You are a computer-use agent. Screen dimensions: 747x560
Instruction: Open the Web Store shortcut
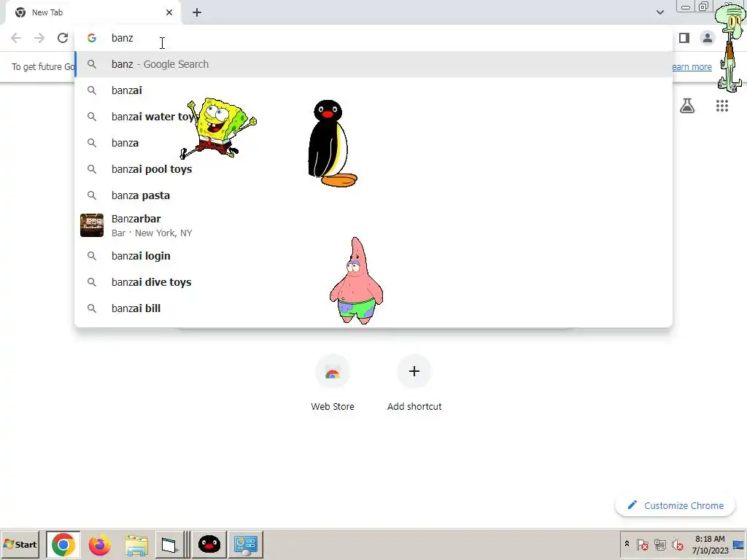pos(333,384)
